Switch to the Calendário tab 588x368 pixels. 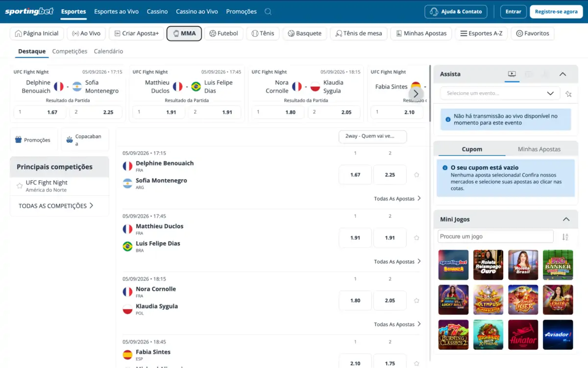(108, 51)
